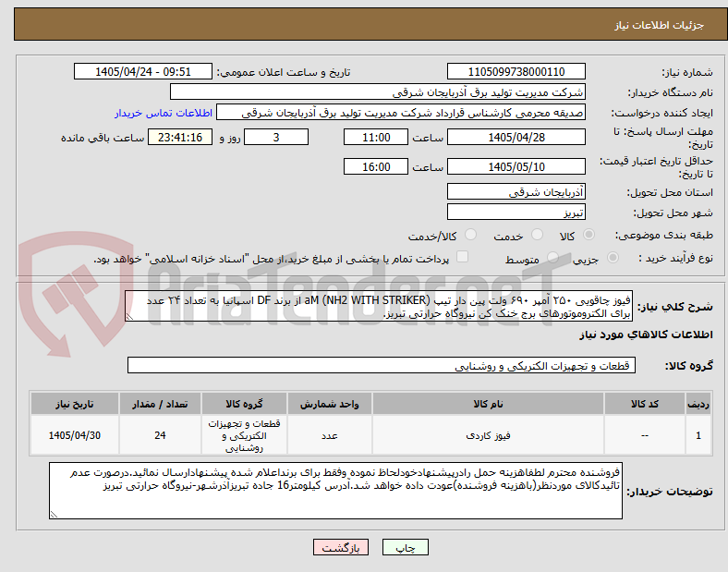Select the کالا/خدمت radio button

point(471,235)
